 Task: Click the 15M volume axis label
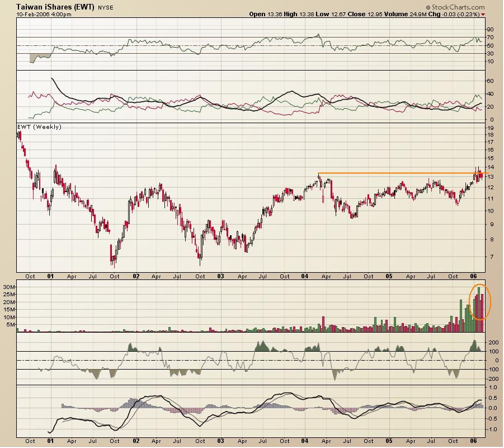(x=9, y=310)
